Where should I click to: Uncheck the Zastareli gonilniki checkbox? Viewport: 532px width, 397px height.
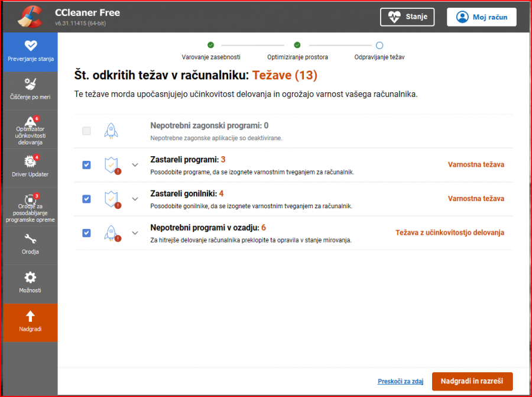click(86, 199)
